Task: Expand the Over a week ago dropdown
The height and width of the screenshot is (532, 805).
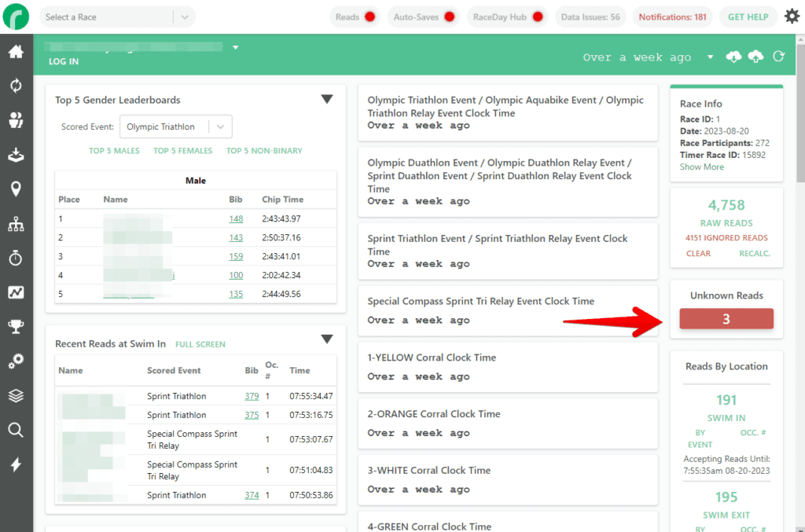Action: pyautogui.click(x=710, y=57)
